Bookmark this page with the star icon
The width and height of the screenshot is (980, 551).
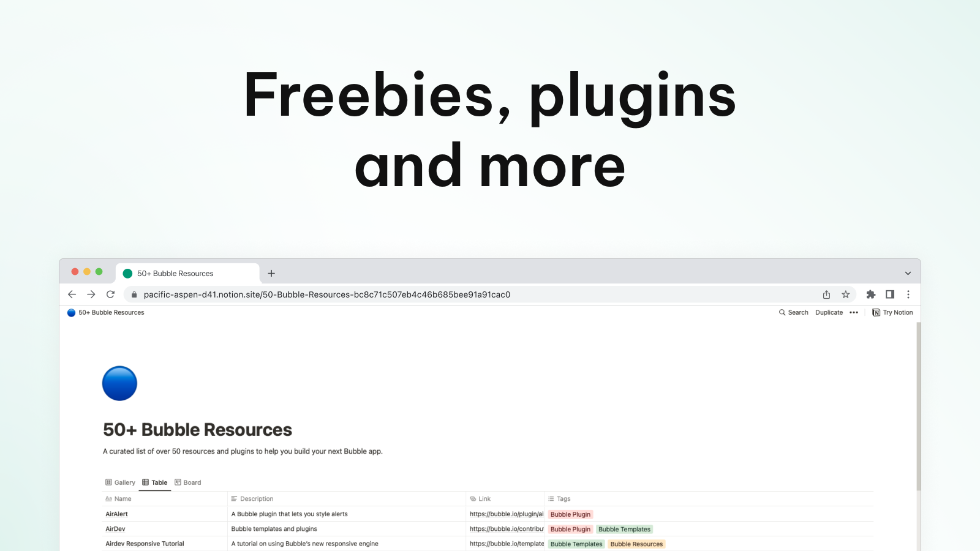(x=846, y=294)
